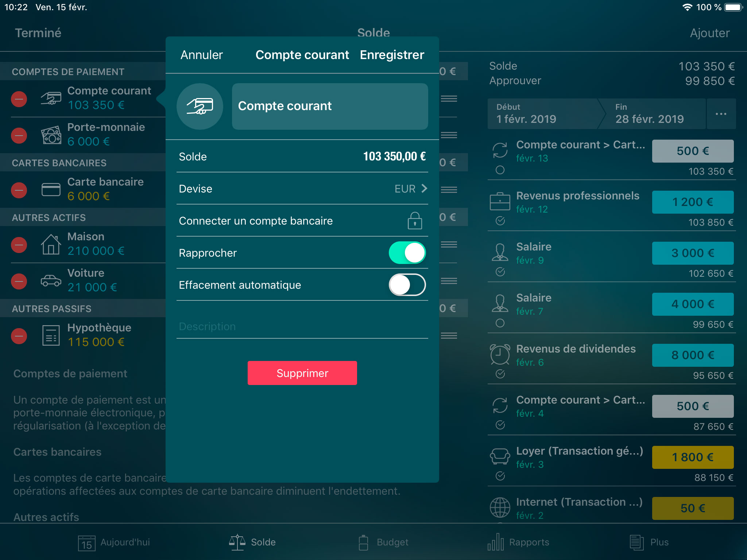The height and width of the screenshot is (560, 747).
Task: Click the Porte-monnaie cash icon
Action: (x=51, y=135)
